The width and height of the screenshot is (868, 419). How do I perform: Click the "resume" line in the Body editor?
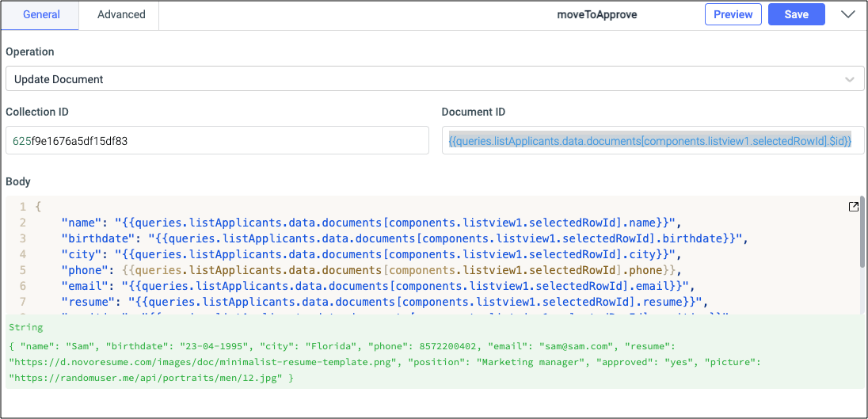pos(388,302)
